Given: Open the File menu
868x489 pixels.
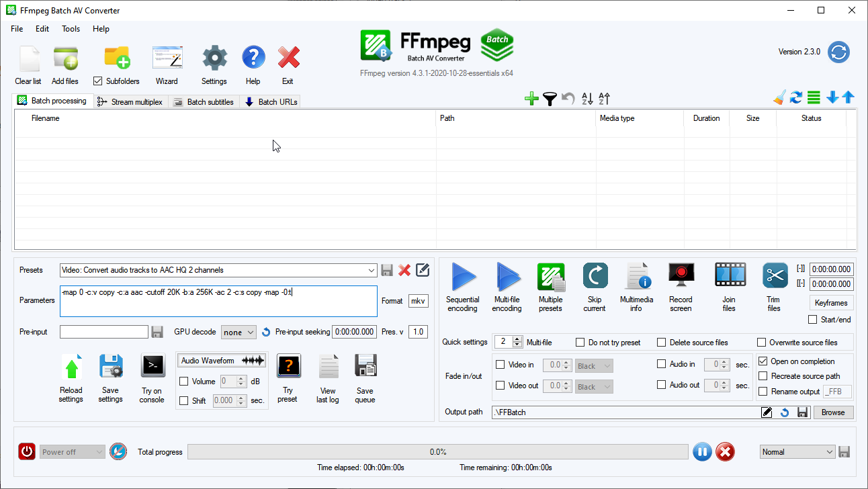Looking at the screenshot, I should [17, 29].
